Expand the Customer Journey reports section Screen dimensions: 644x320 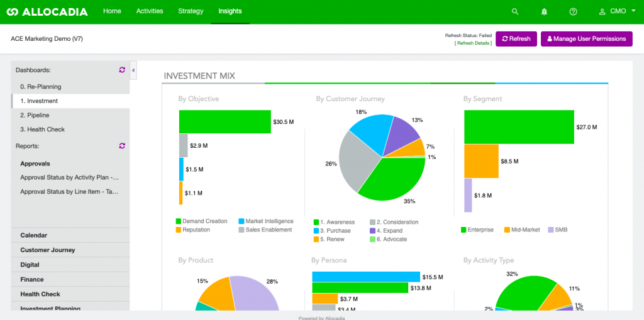click(x=70, y=250)
